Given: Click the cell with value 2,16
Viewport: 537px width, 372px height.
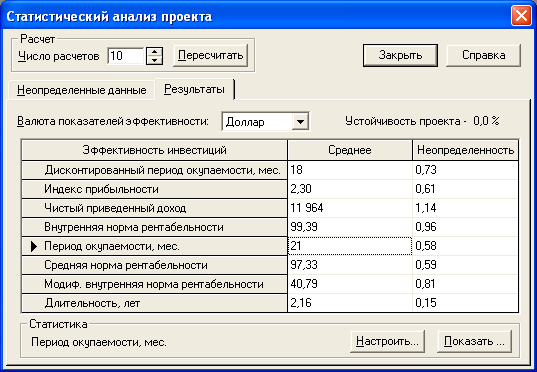Looking at the screenshot, I should (350, 303).
